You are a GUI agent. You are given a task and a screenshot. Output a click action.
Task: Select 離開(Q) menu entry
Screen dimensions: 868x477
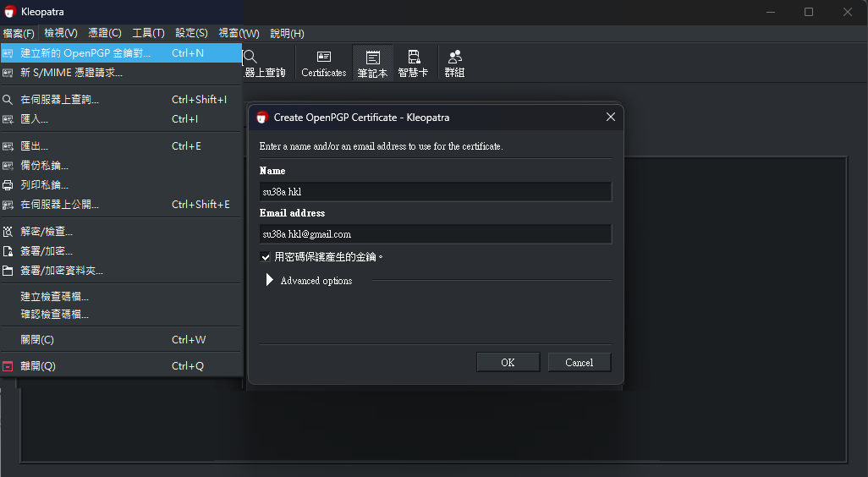(x=121, y=365)
